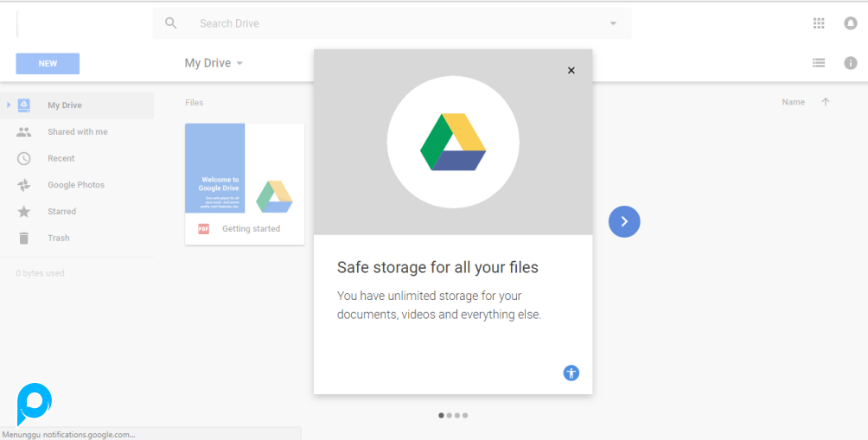Expand My Drive tree in sidebar

point(9,105)
